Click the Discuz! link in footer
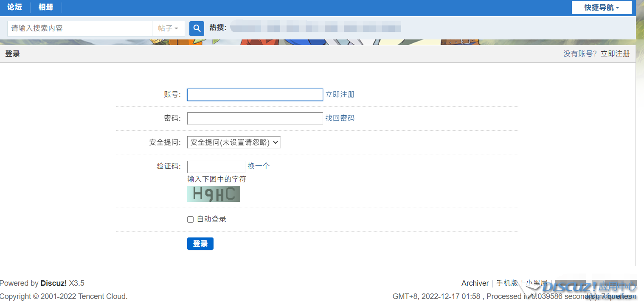The width and height of the screenshot is (644, 307). click(53, 283)
